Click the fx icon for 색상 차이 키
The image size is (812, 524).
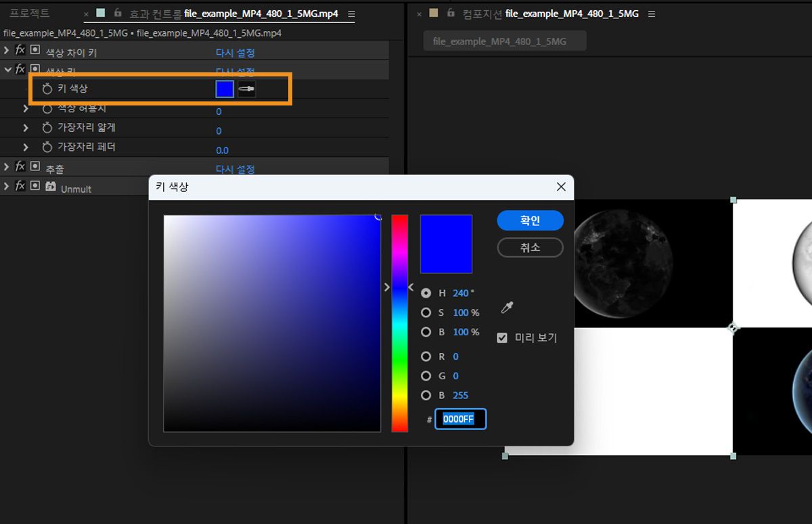(20, 50)
